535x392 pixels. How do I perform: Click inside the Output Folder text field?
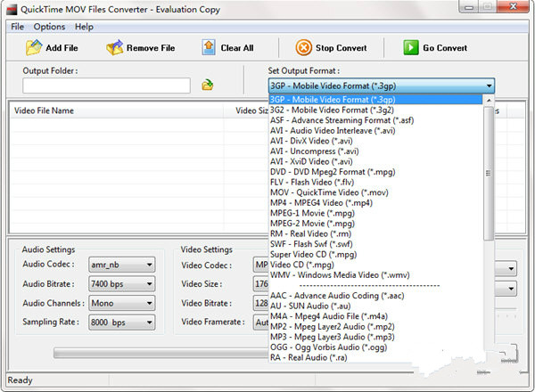tap(106, 86)
